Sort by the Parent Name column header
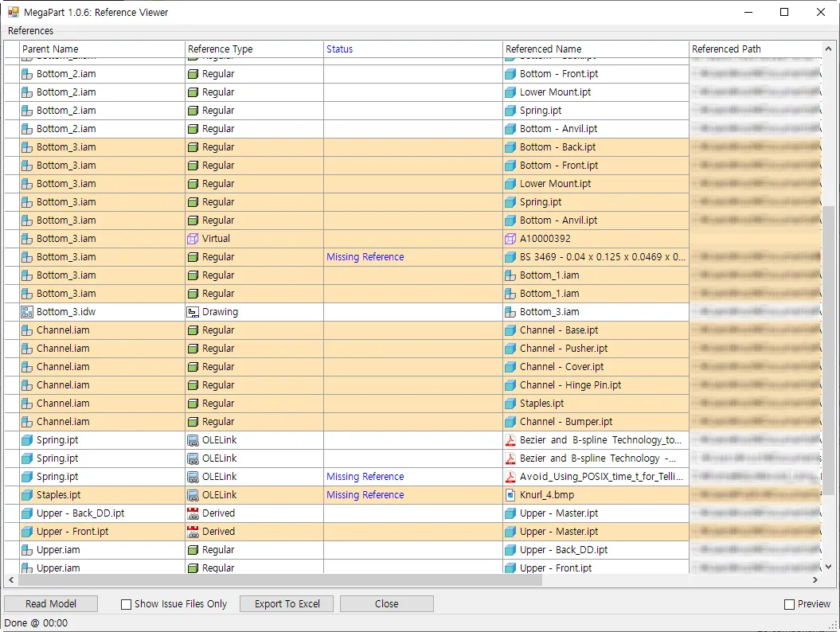Screen dimensions: 840x632 click(x=103, y=49)
